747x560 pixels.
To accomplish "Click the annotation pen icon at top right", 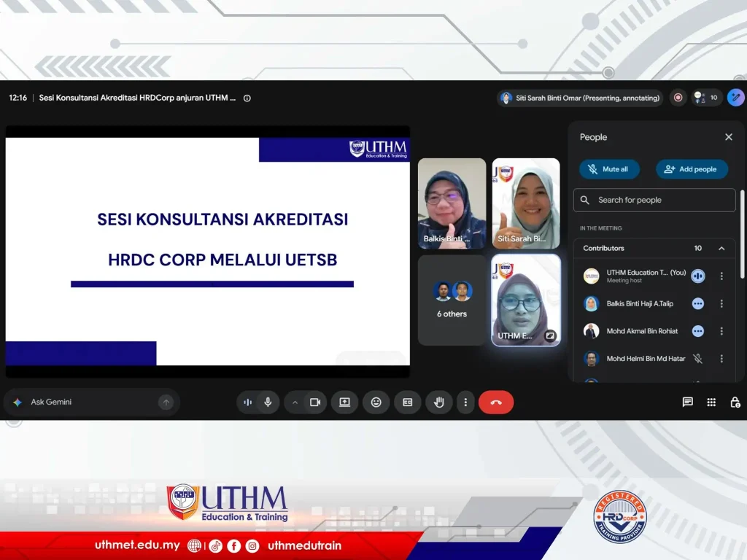I will point(735,98).
